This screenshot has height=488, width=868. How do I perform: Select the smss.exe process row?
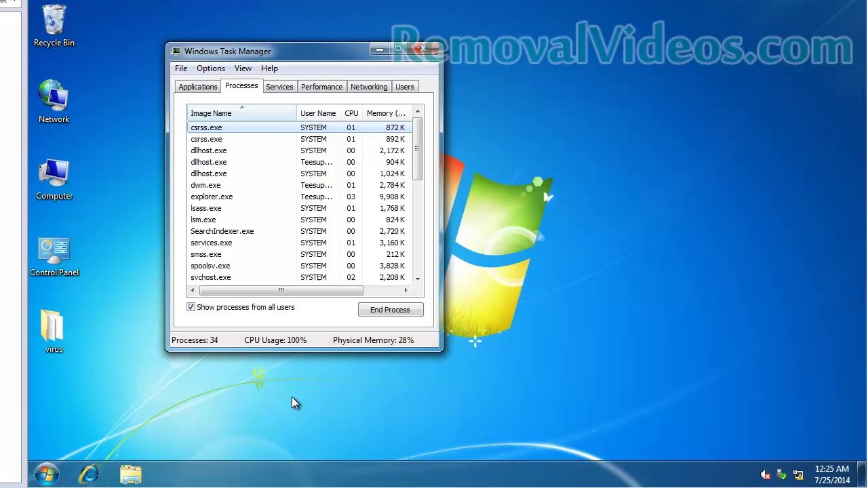pyautogui.click(x=298, y=254)
